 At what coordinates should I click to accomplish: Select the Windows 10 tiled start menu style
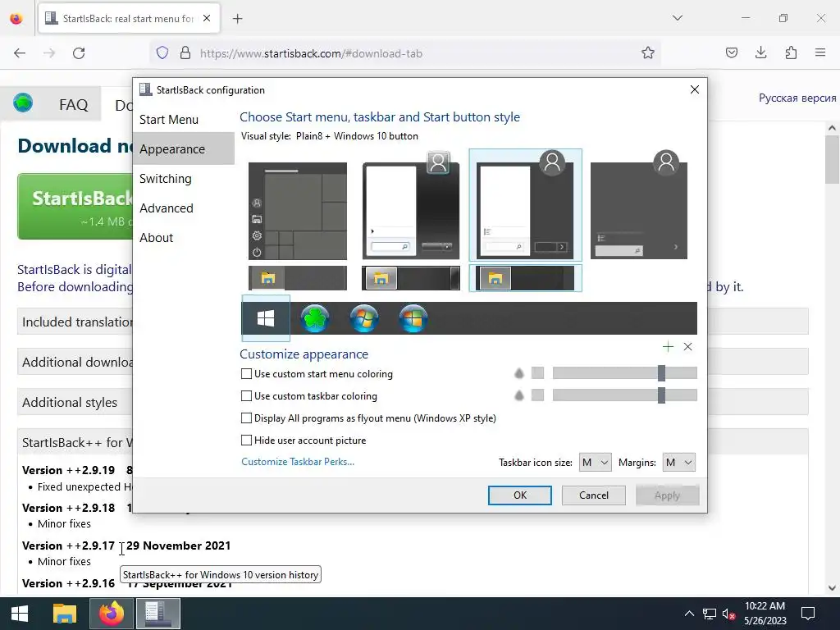[298, 211]
